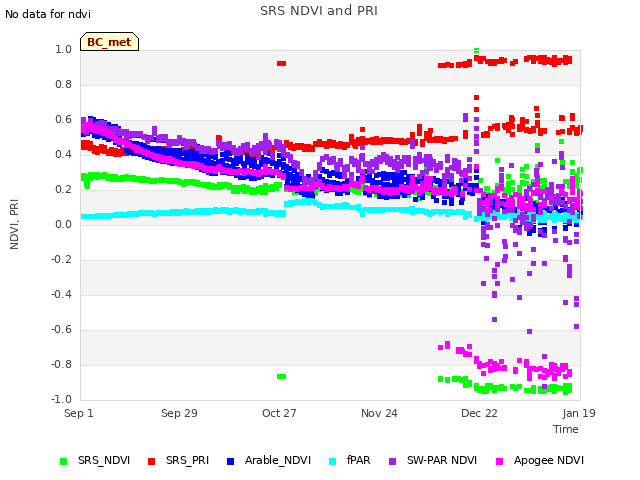
Task: Click the Sep 1 x-axis label
Action: click(x=79, y=413)
